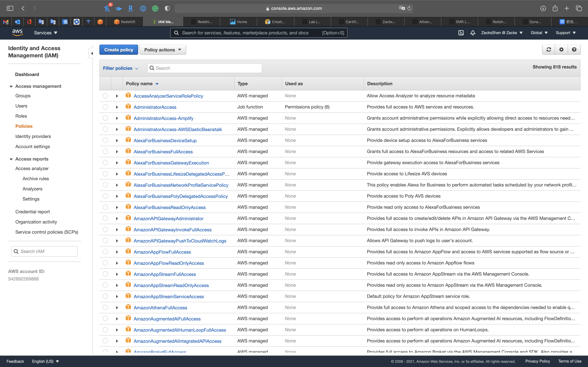Open AWS CloudShell icon

click(x=461, y=33)
